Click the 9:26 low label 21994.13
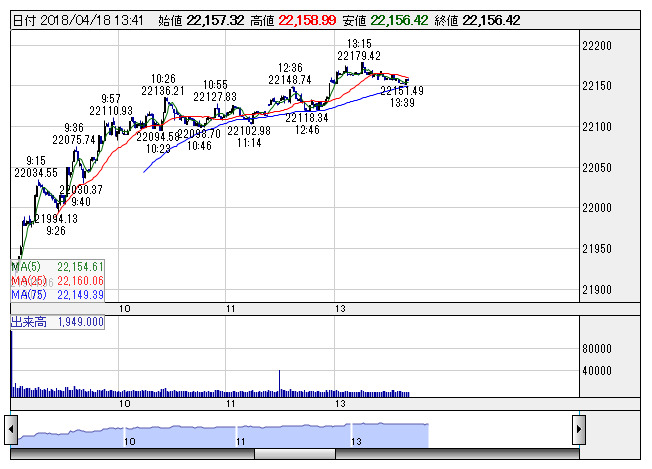 coord(56,219)
